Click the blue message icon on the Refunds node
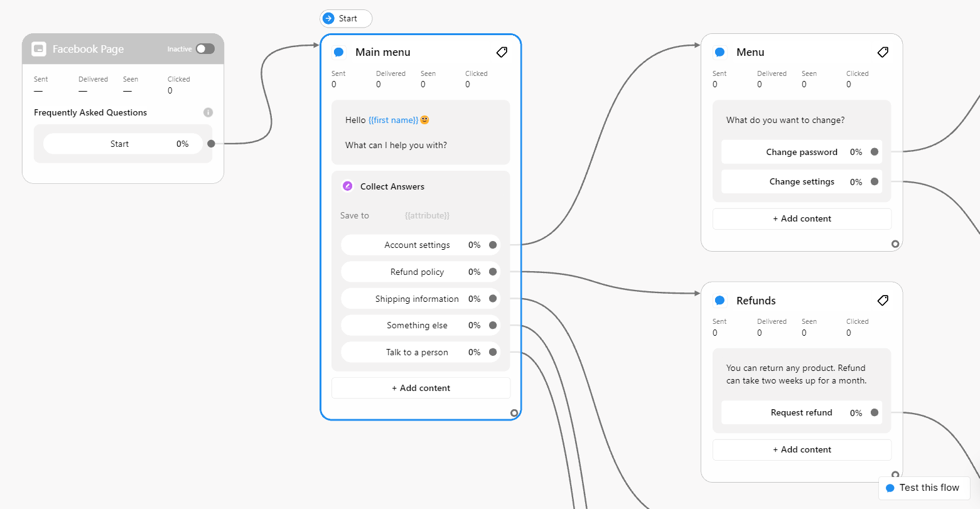Image resolution: width=980 pixels, height=509 pixels. click(719, 301)
